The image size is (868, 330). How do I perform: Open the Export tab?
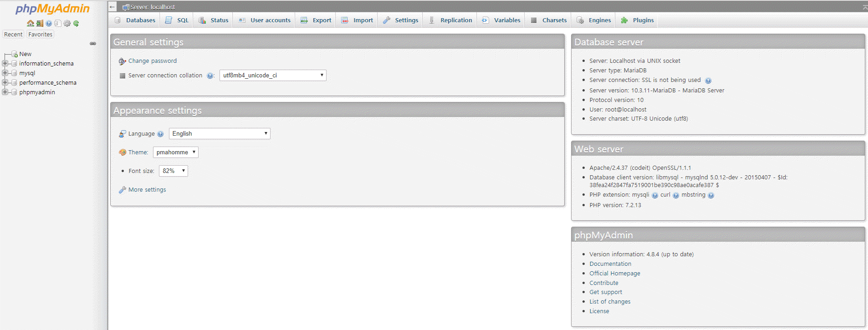316,20
